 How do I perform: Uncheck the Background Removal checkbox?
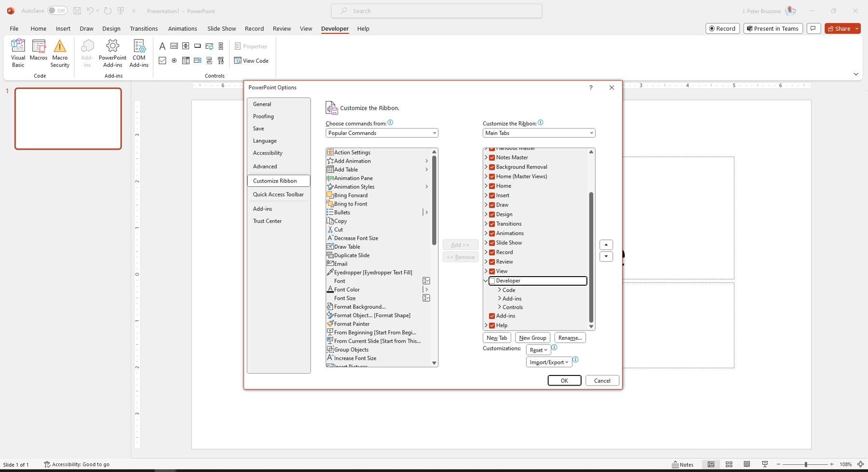(492, 167)
